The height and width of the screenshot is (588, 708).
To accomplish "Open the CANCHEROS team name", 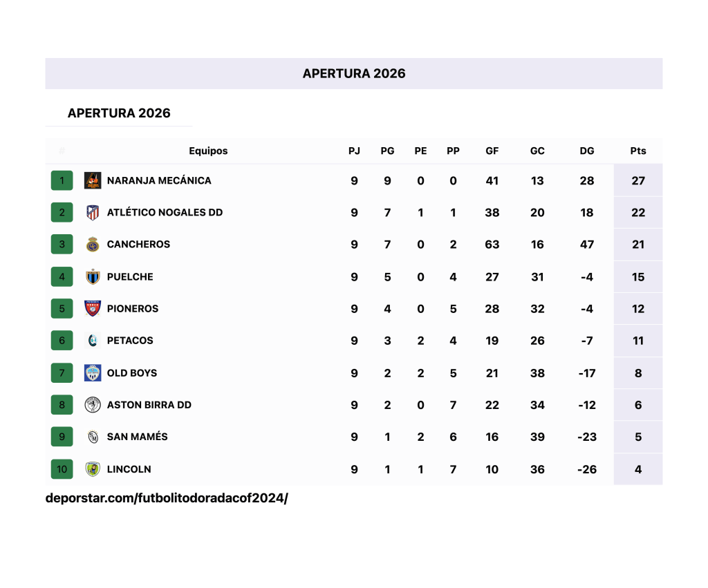I will tap(138, 245).
